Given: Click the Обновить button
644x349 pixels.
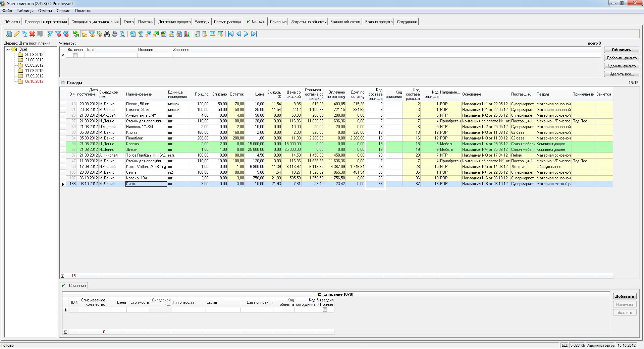Looking at the screenshot, I should 621,50.
